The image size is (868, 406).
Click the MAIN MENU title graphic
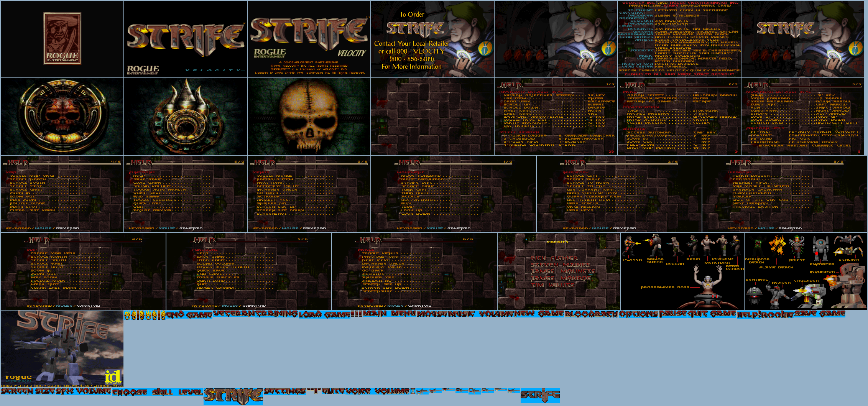390,314
